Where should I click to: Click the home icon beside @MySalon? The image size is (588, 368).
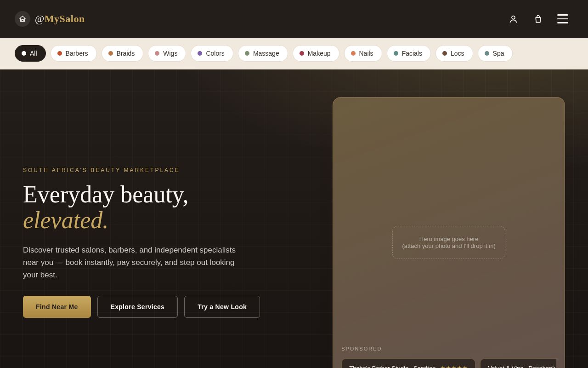[23, 19]
